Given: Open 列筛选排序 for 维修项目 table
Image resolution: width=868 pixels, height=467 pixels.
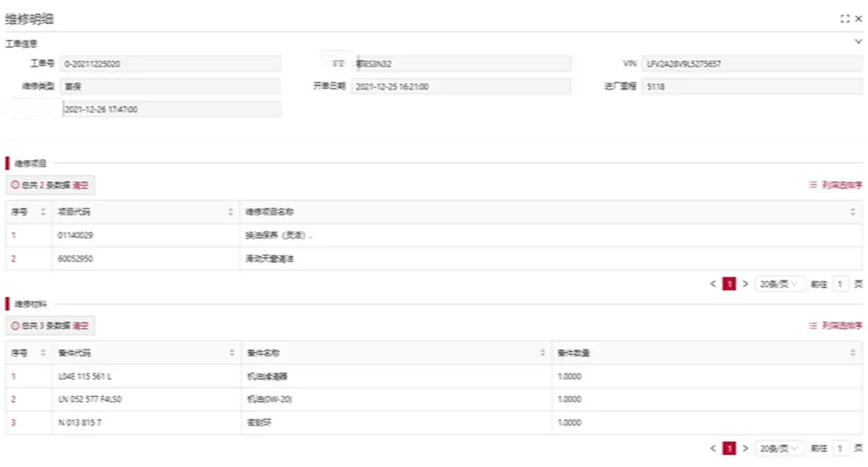Looking at the screenshot, I should pos(835,185).
